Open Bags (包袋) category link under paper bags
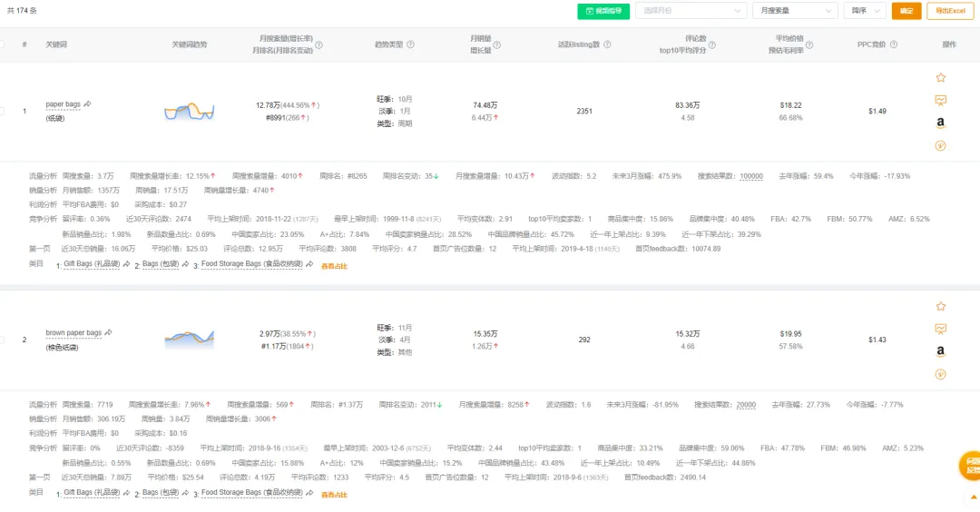The image size is (980, 512). tap(161, 264)
